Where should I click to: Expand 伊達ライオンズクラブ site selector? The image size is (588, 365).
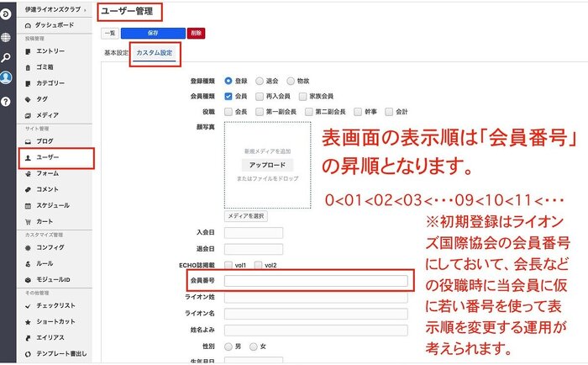pos(55,8)
